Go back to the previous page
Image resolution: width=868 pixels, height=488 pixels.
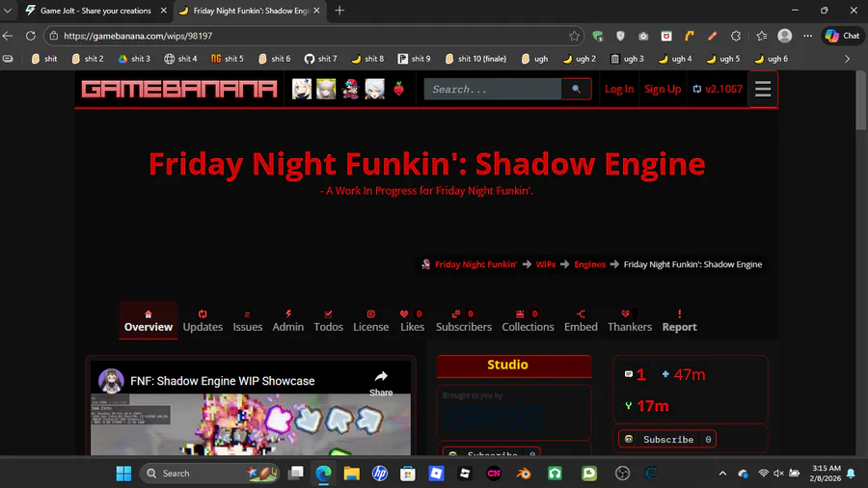8,36
